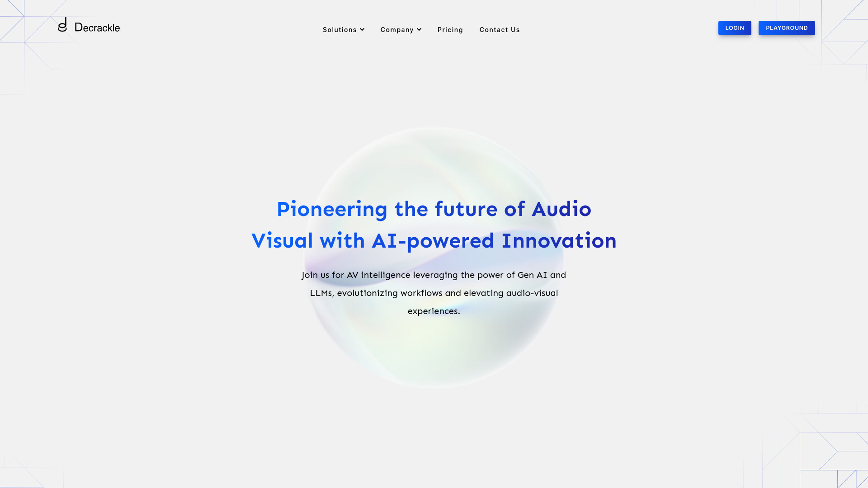Open the Solutions dropdown menu
This screenshot has width=868, height=488.
click(344, 29)
